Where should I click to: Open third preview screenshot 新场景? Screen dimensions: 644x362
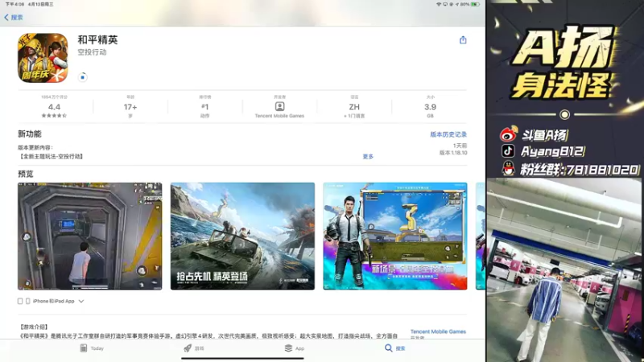(394, 236)
